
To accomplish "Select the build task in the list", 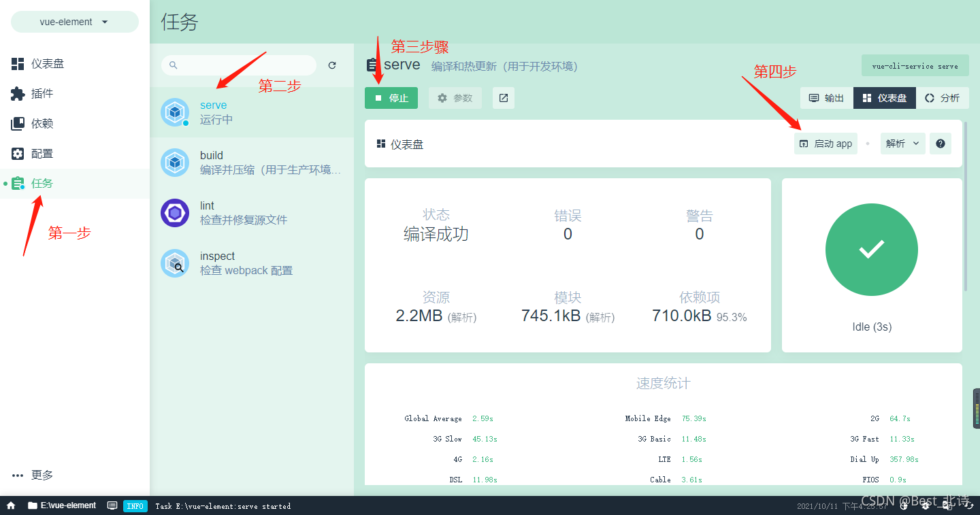I will click(x=252, y=163).
